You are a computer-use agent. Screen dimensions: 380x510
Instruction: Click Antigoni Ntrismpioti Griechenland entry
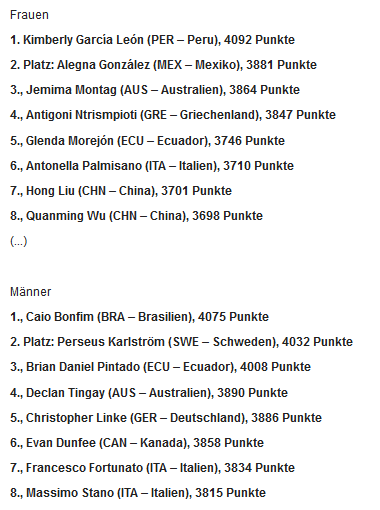pyautogui.click(x=173, y=115)
